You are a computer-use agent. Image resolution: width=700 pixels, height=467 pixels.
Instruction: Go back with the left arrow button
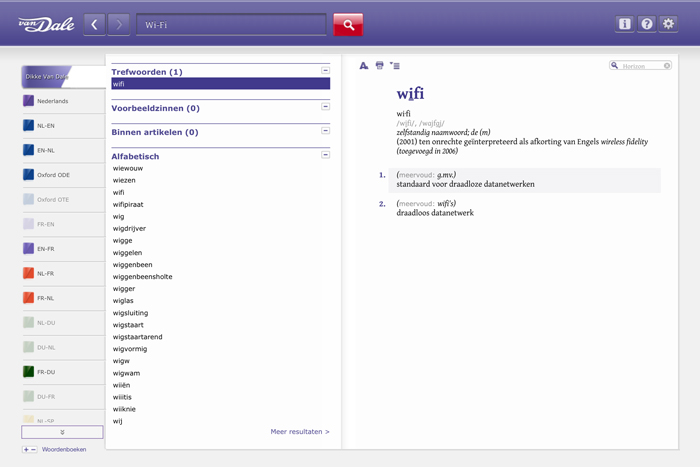[95, 25]
